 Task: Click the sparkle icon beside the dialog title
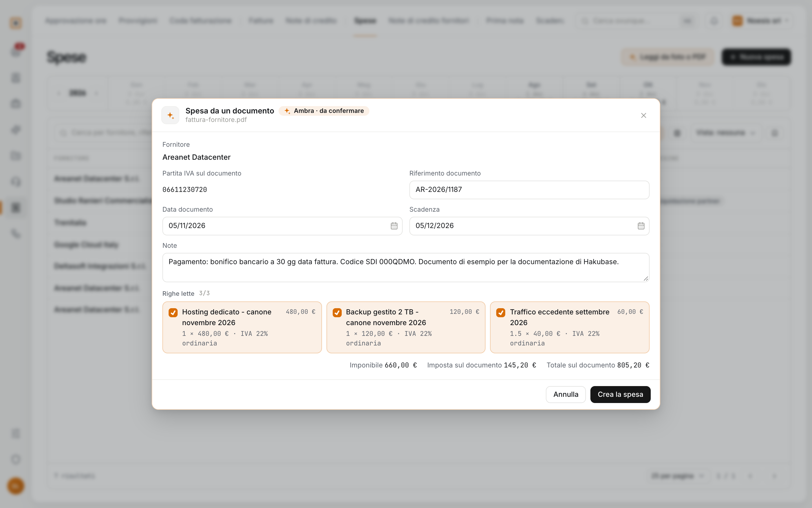[x=171, y=115]
